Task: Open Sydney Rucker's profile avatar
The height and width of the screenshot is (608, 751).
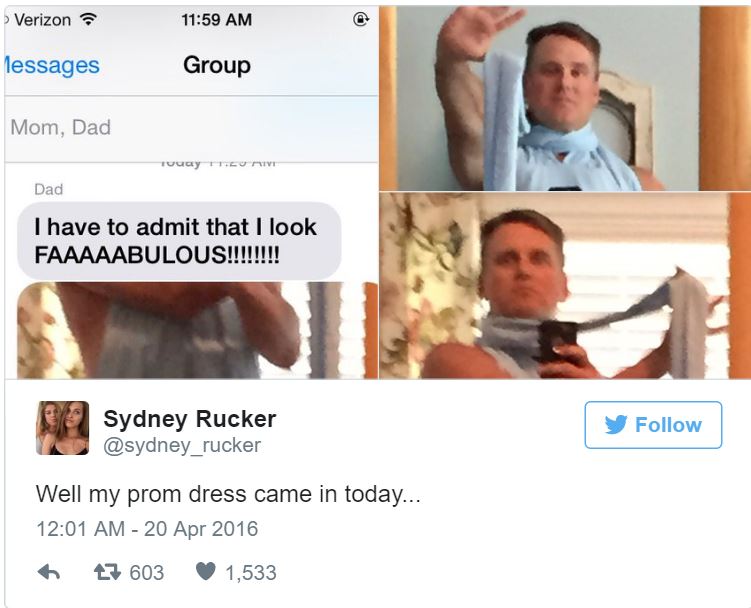Action: point(62,428)
